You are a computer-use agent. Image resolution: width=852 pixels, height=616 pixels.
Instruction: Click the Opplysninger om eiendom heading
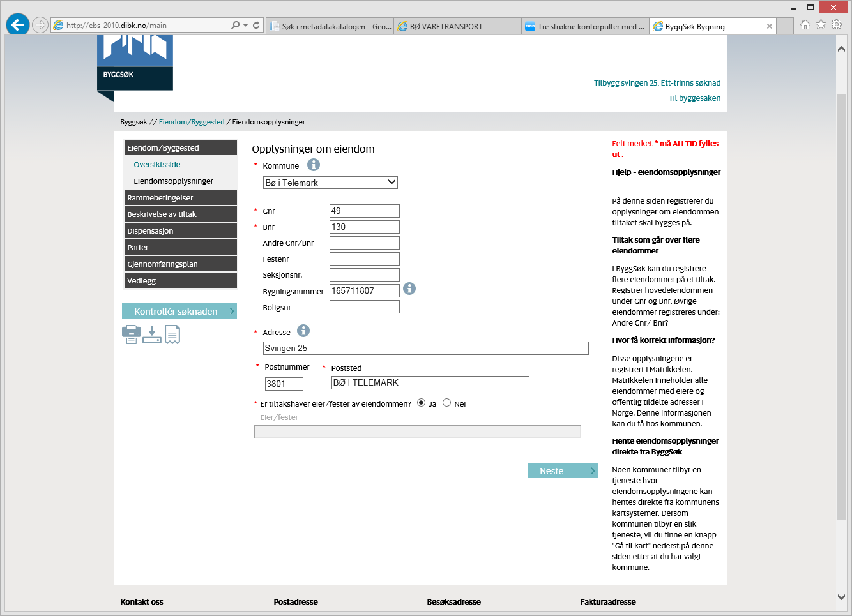(x=313, y=149)
